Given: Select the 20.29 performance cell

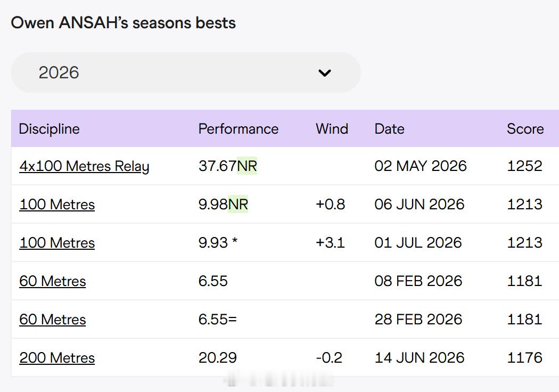Looking at the screenshot, I should 217,358.
